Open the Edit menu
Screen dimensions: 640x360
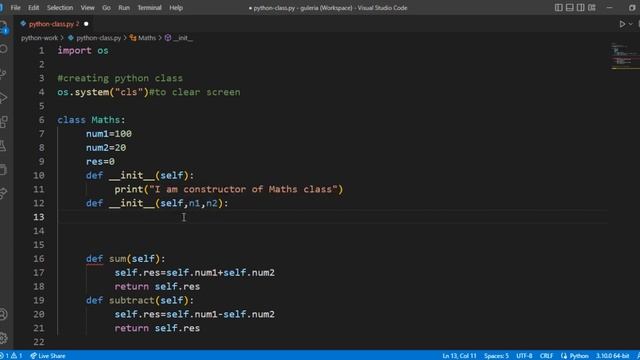[x=33, y=8]
